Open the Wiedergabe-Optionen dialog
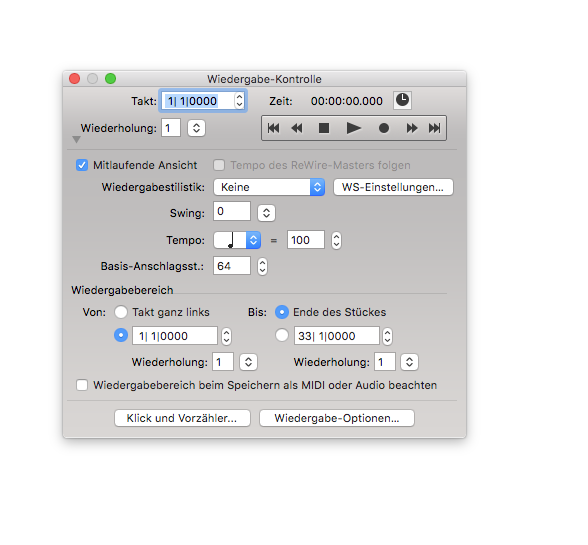The height and width of the screenshot is (545, 588). 337,418
